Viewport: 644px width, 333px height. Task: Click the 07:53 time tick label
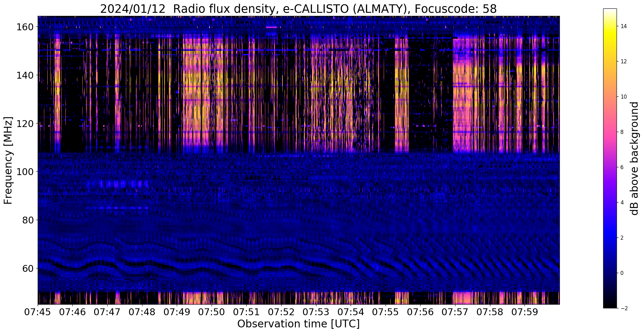click(x=316, y=312)
